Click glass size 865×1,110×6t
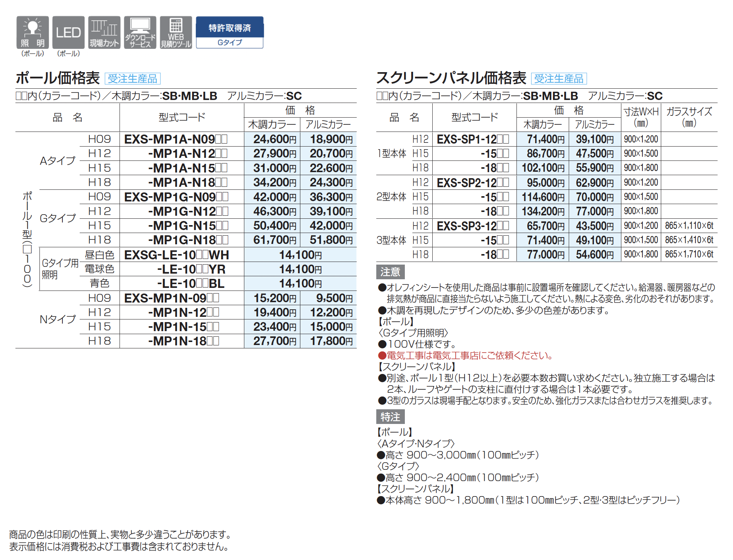The width and height of the screenshot is (733, 560). [x=689, y=226]
